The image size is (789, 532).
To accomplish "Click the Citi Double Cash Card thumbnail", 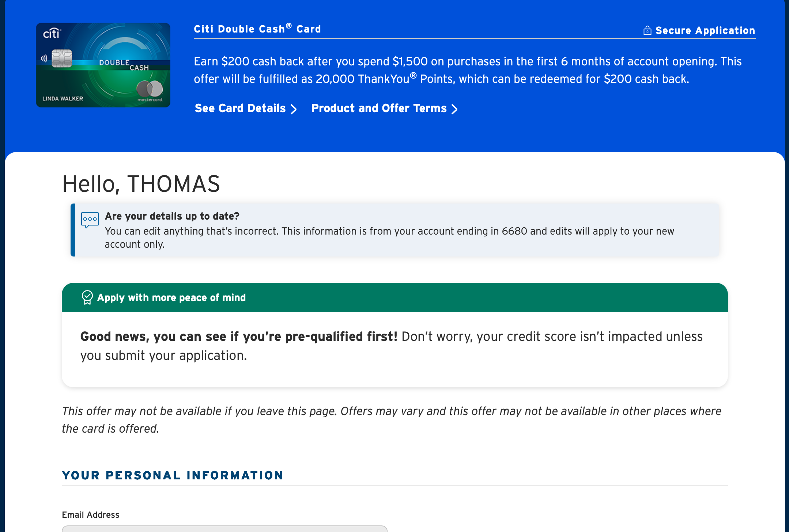I will (x=103, y=65).
